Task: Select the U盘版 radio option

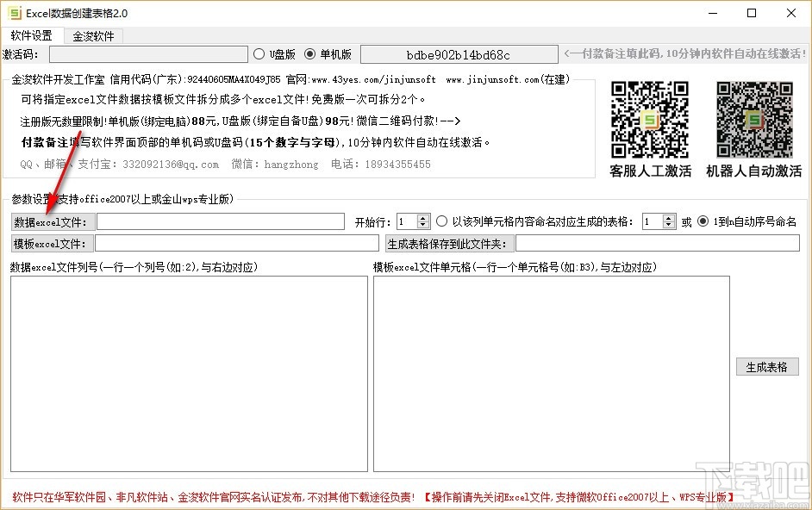Action: tap(258, 53)
